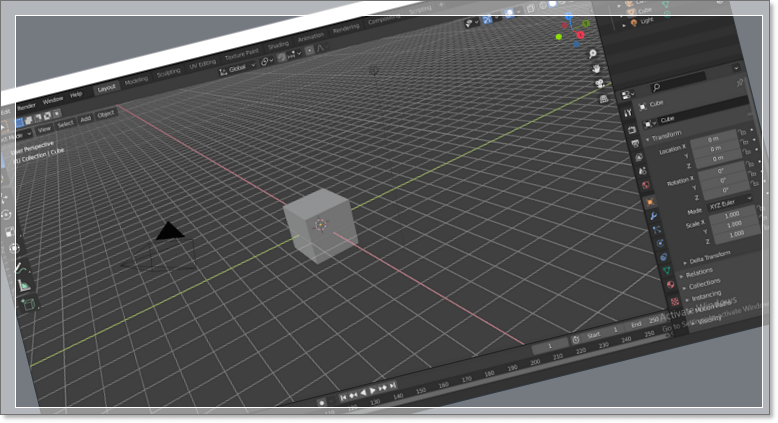Select the Add Cube tool in toolbar

[x=28, y=304]
